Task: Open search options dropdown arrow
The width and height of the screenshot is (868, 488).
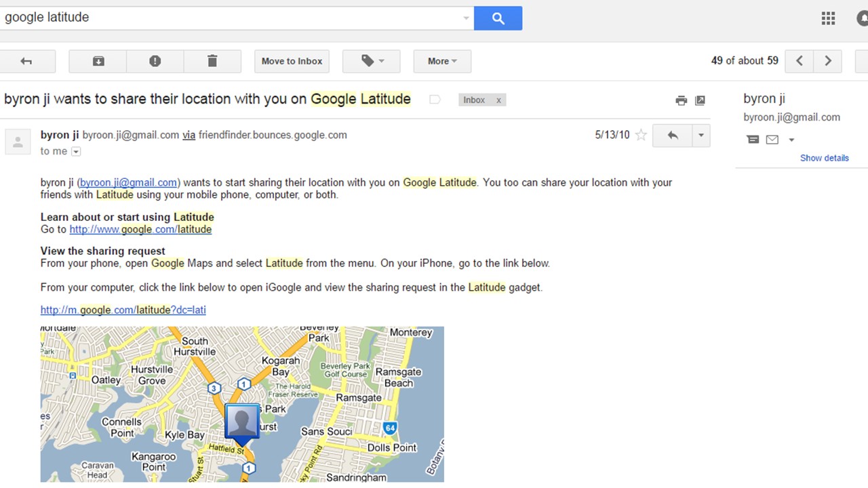Action: 467,18
